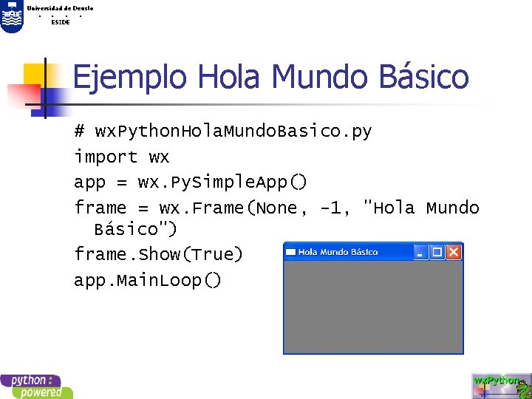Click the 'ESIDE' label
Image resolution: width=532 pixels, height=399 pixels.
[x=61, y=22]
